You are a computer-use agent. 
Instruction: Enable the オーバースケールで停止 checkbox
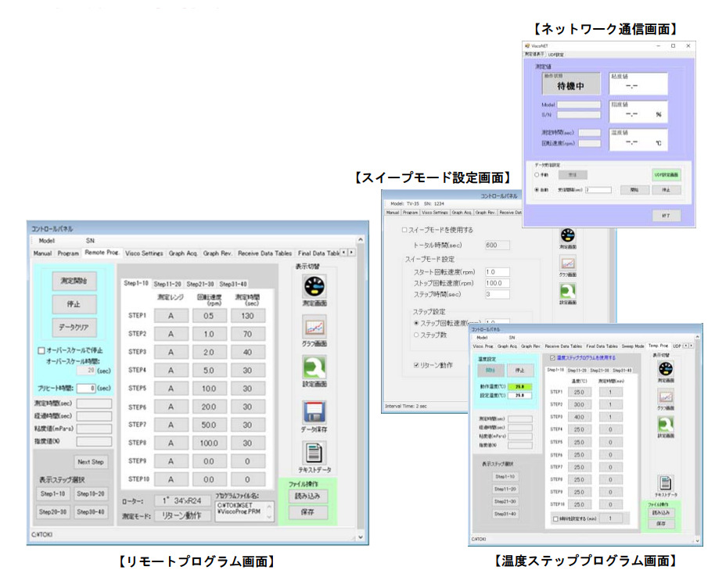[x=40, y=350]
